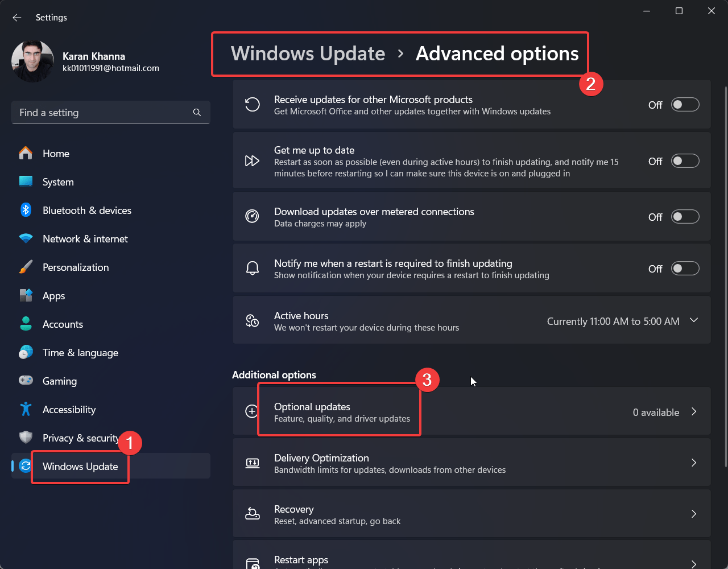This screenshot has height=569, width=728.
Task: Enable the Get me up to date switch
Action: click(x=685, y=161)
